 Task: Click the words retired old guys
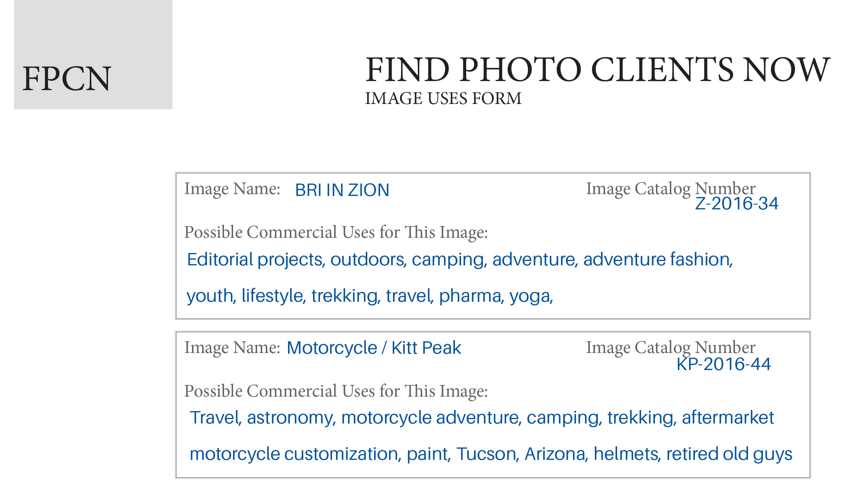729,454
